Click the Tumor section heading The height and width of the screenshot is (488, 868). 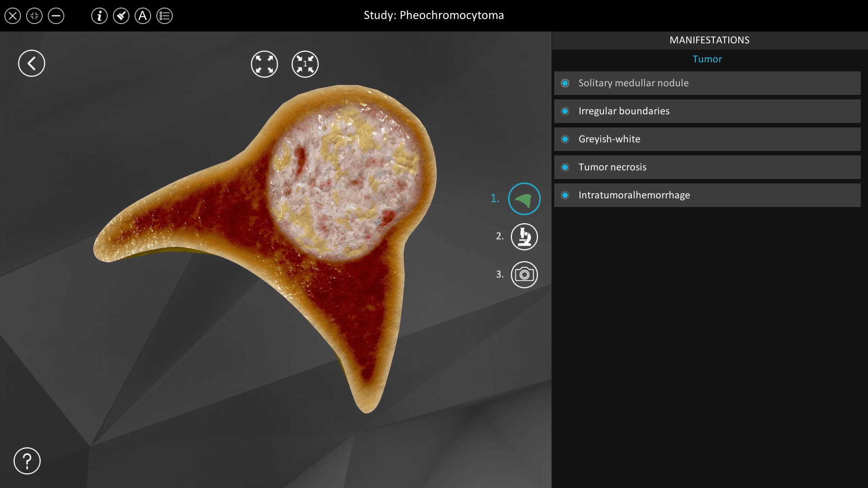[x=707, y=59]
